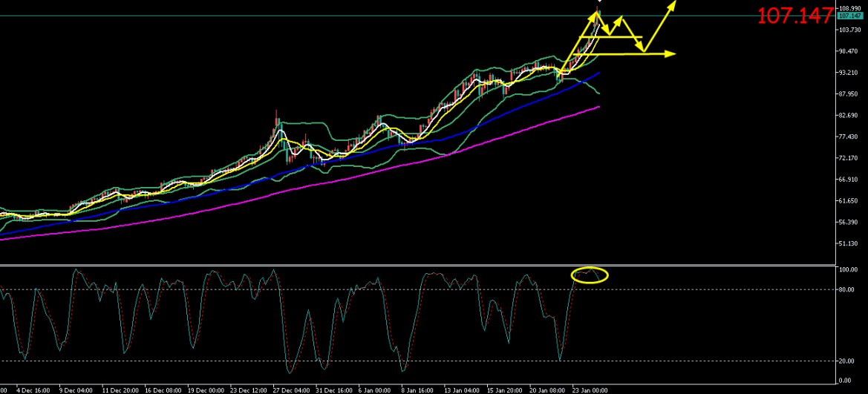Viewport: 868px width, 394px height.
Task: Click the yellow ellipse on the stochastic indicator
Action: click(x=590, y=275)
